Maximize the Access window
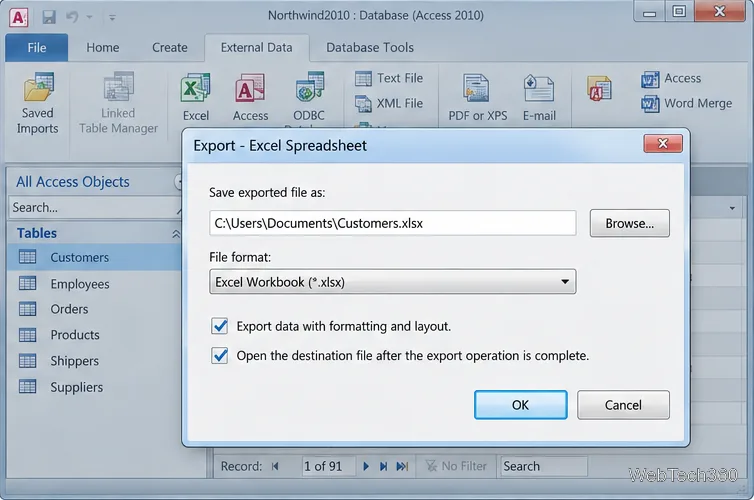The image size is (754, 500). 679,12
